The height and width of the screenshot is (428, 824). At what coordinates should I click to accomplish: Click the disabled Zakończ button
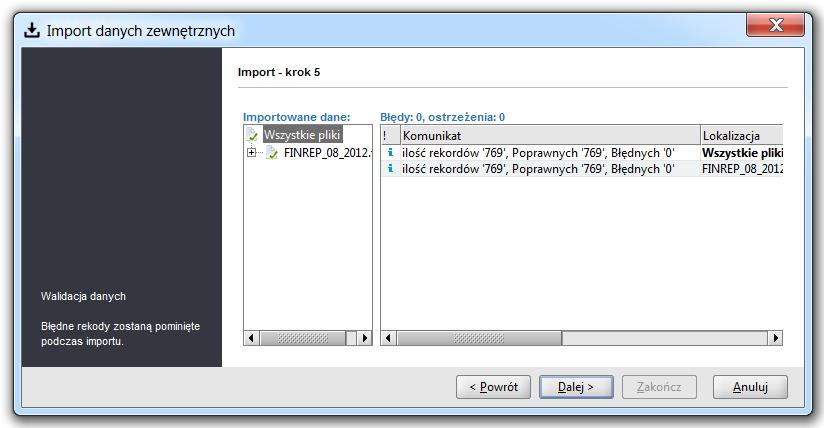click(x=659, y=387)
